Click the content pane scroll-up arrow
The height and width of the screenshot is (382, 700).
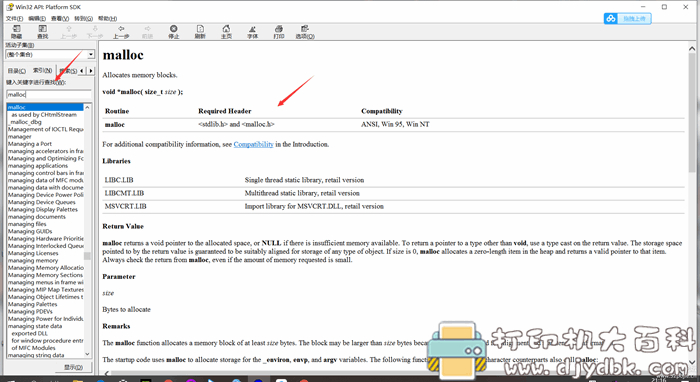click(x=692, y=48)
